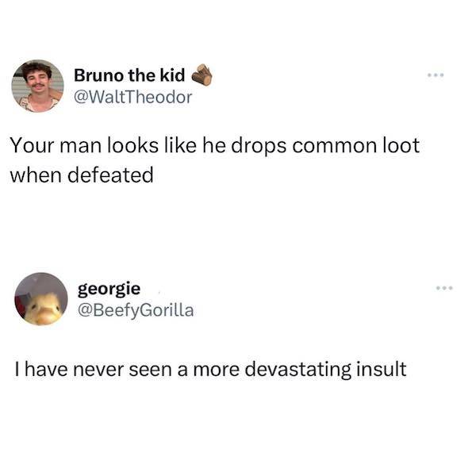Visit the @BeefyGorilla handle link

coord(135,309)
